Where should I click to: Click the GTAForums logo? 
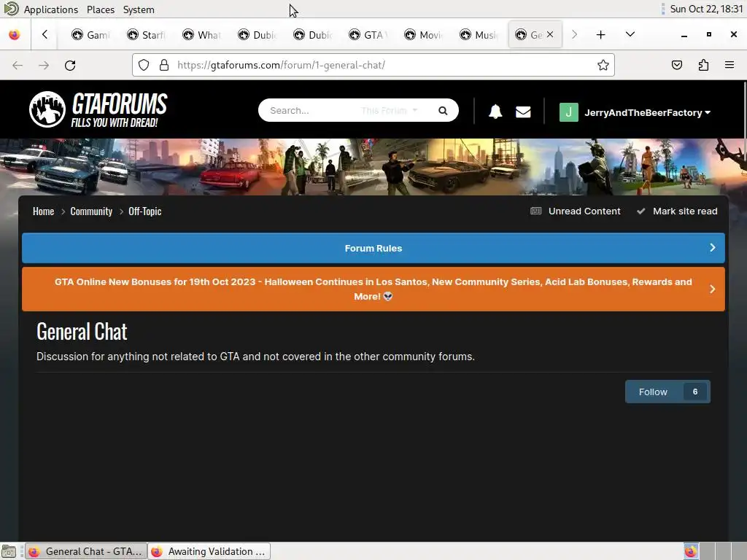(98, 109)
